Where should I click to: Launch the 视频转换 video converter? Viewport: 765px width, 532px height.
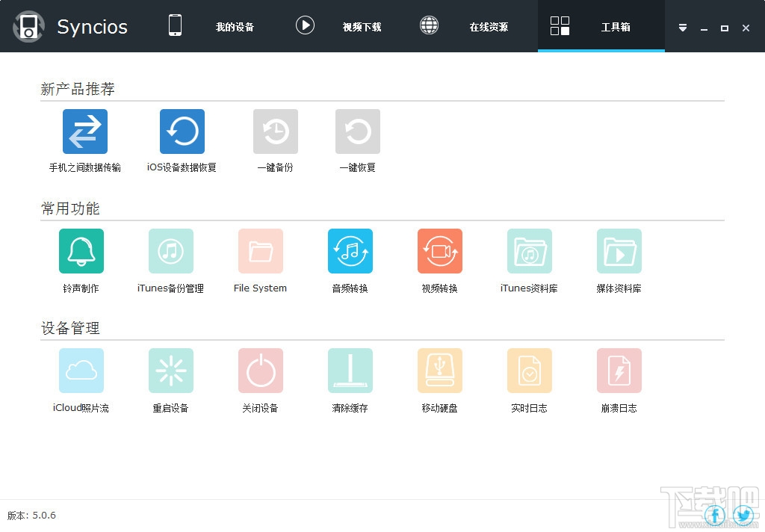[x=439, y=251]
